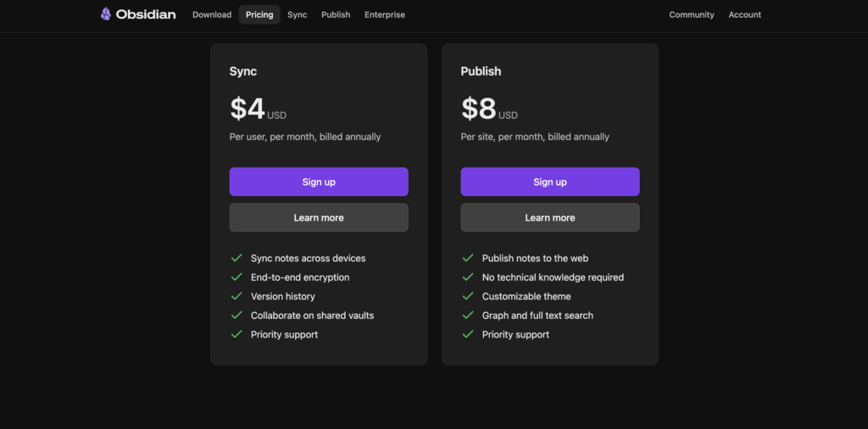
Task: Click Learn more in the Sync card
Action: coord(319,218)
